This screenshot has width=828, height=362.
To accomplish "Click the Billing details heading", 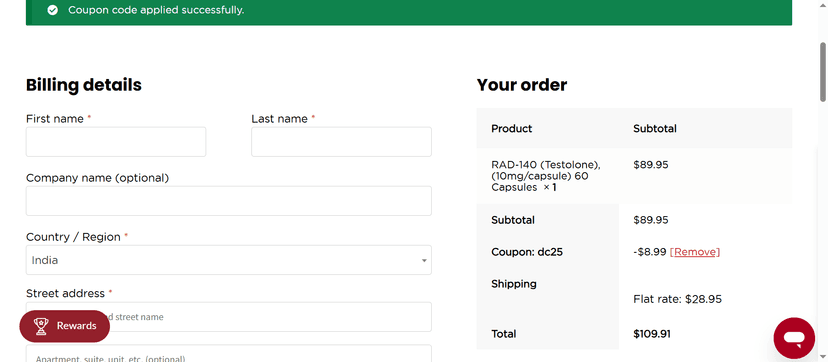I will (83, 85).
